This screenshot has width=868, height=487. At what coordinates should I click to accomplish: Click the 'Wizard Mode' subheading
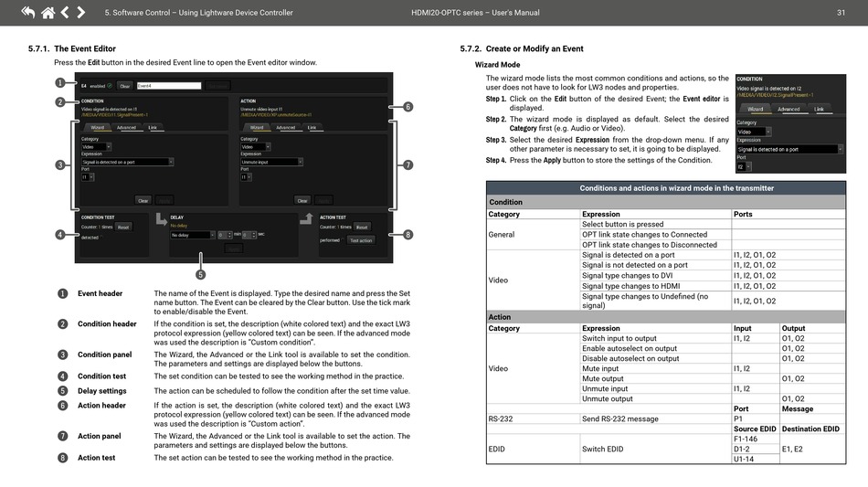pos(497,65)
